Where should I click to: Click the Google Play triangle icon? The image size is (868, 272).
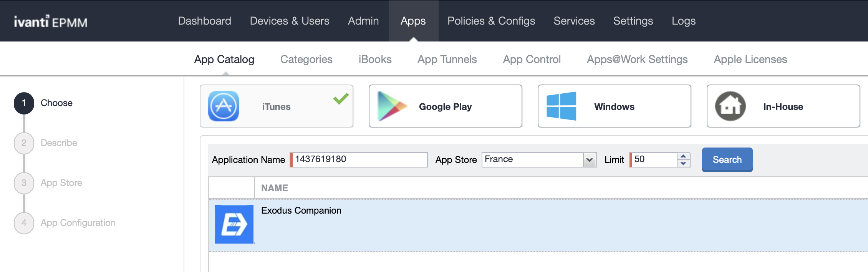coord(392,106)
